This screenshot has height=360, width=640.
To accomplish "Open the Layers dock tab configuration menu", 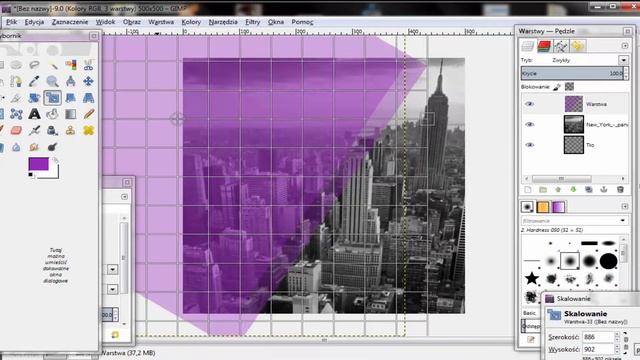I will [x=624, y=46].
